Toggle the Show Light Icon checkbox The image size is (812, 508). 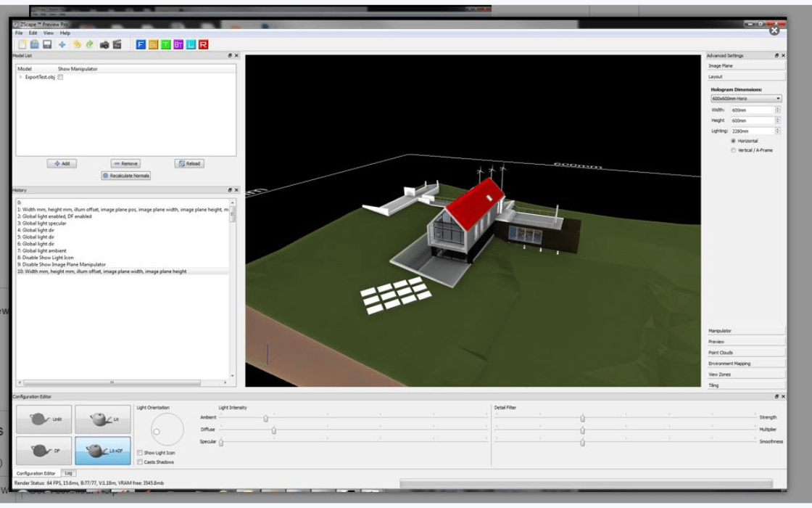click(x=140, y=453)
